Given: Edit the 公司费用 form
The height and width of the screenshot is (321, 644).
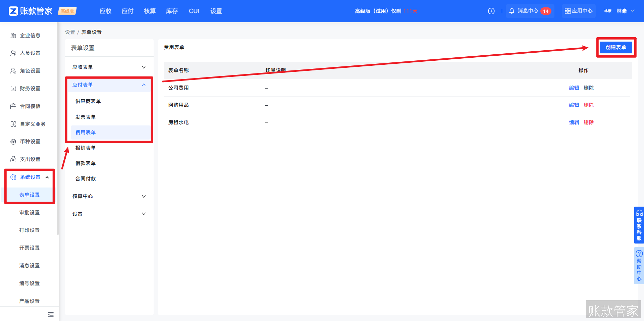Looking at the screenshot, I should pyautogui.click(x=574, y=88).
